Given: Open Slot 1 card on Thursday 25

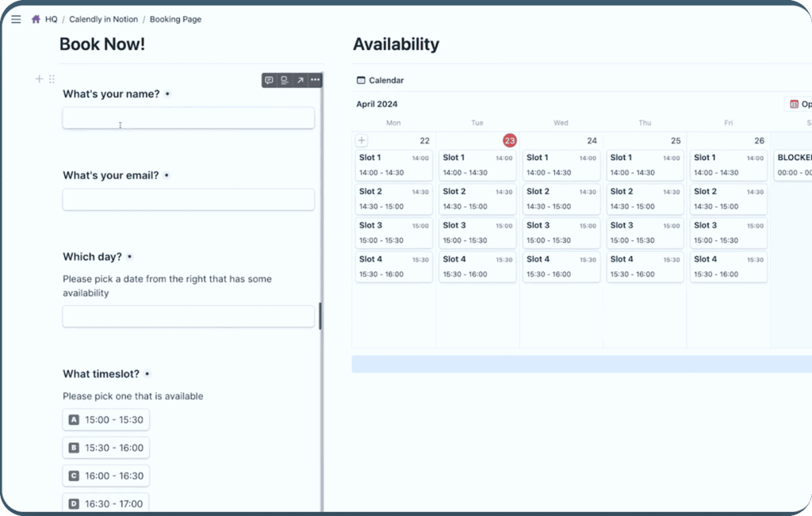Looking at the screenshot, I should coord(645,165).
